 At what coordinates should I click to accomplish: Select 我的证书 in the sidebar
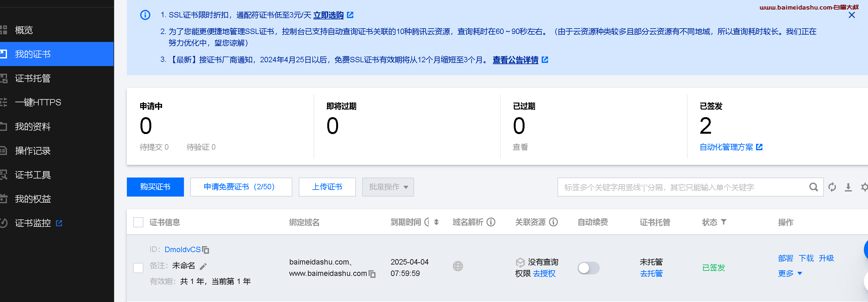[57, 54]
